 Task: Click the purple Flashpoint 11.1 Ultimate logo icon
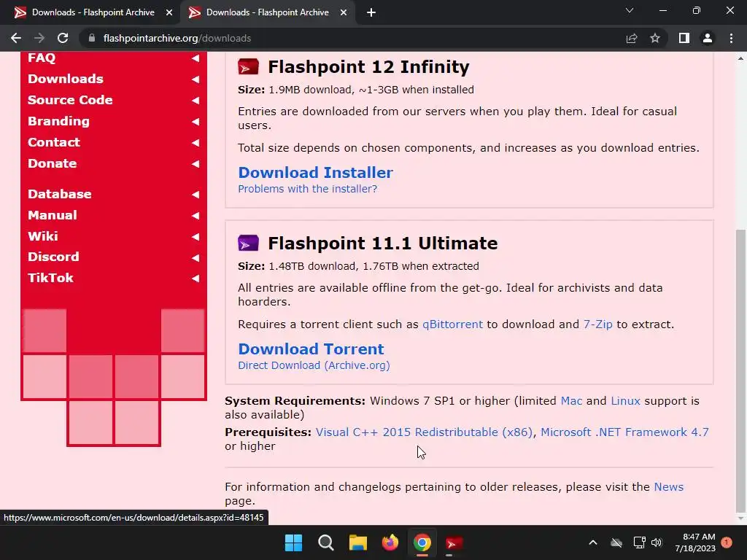248,243
